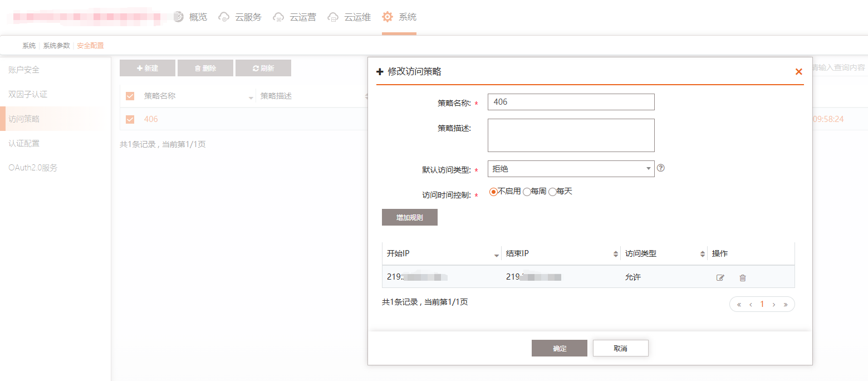Go to the last page of rules
The image size is (868, 381).
tap(786, 304)
